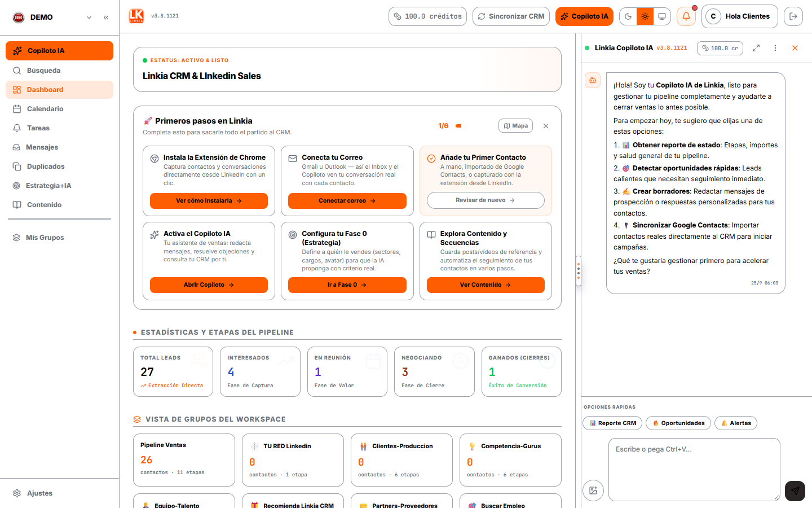Open Mis Grupos layers icon

(16, 238)
